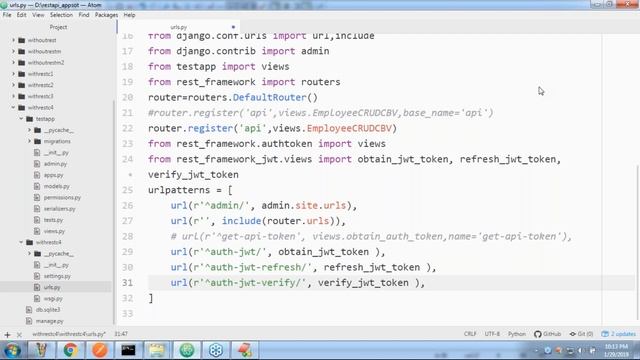Click file icon of settings.py
Screen dimensions: 640x360
click(37, 276)
